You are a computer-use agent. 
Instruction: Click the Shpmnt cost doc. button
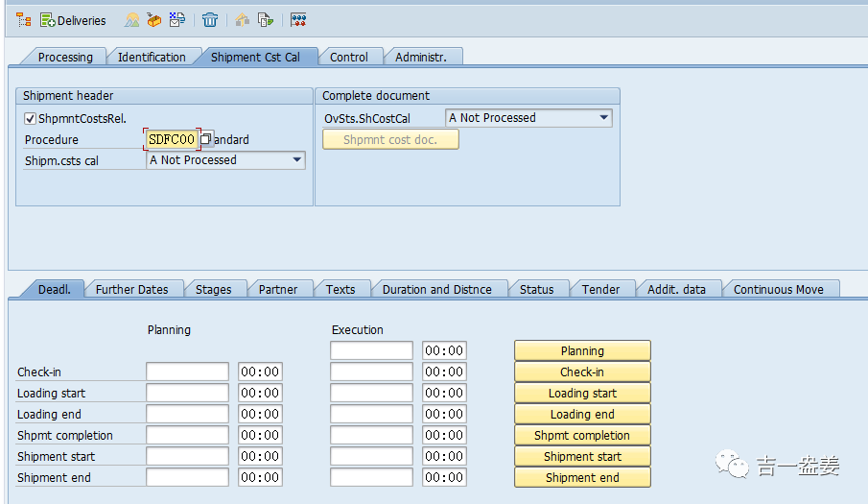point(390,139)
